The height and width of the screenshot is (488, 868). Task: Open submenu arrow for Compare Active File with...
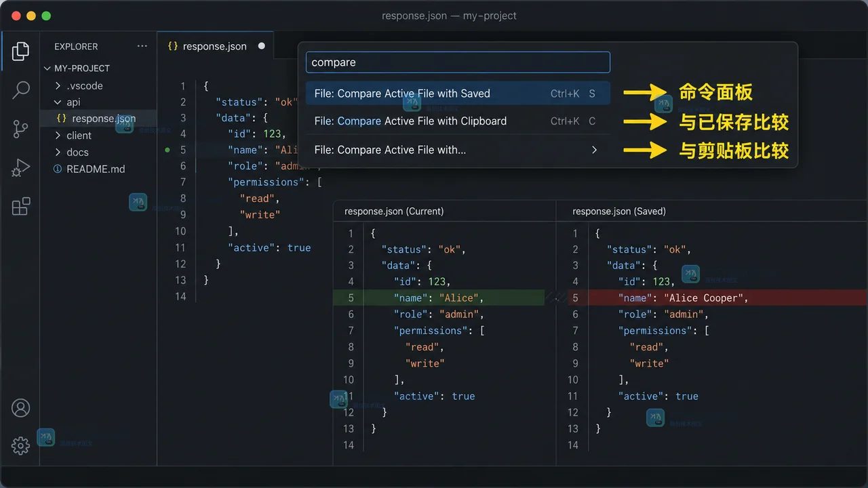(x=594, y=150)
